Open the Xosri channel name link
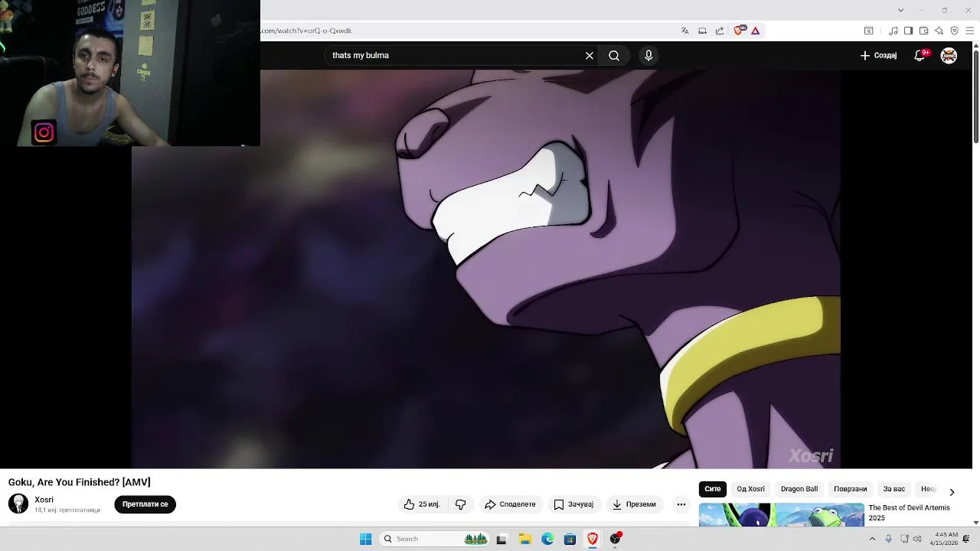 44,500
